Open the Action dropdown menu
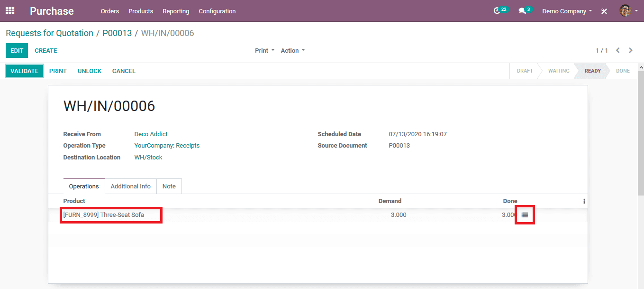Image resolution: width=644 pixels, height=289 pixels. (x=293, y=51)
